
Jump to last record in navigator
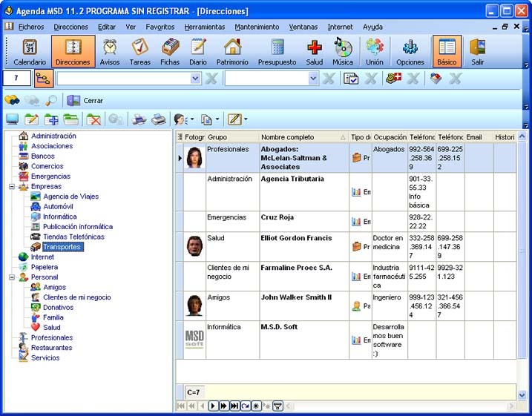coord(234,406)
